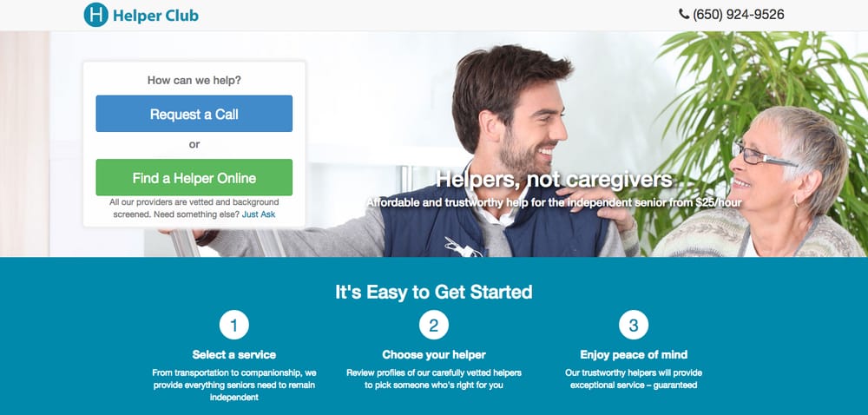868x415 pixels.
Task: Click the How can we help? label
Action: click(194, 80)
